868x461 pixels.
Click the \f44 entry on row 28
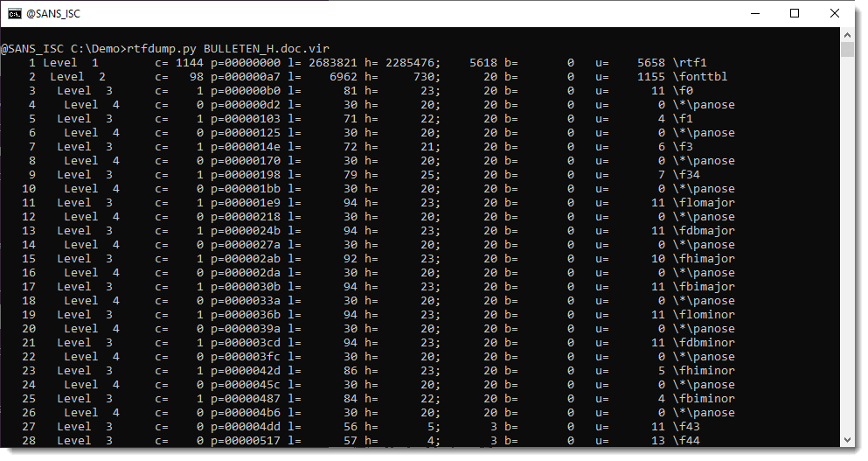(x=686, y=441)
